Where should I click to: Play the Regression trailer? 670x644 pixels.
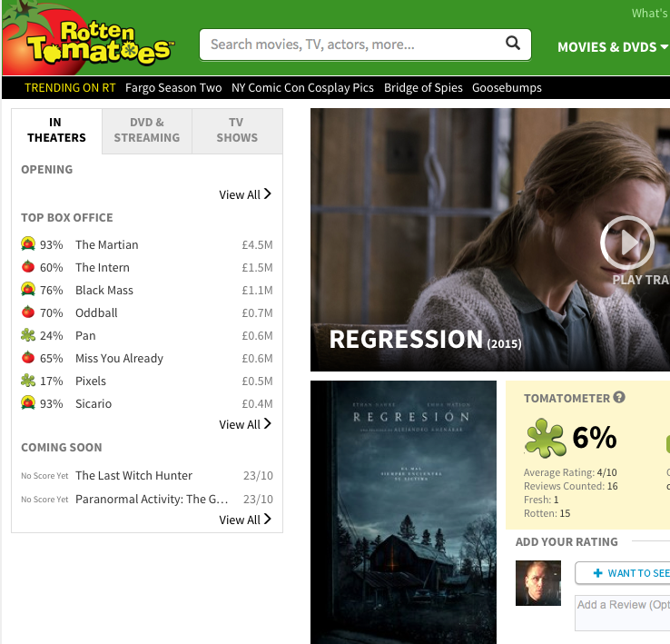click(x=626, y=243)
